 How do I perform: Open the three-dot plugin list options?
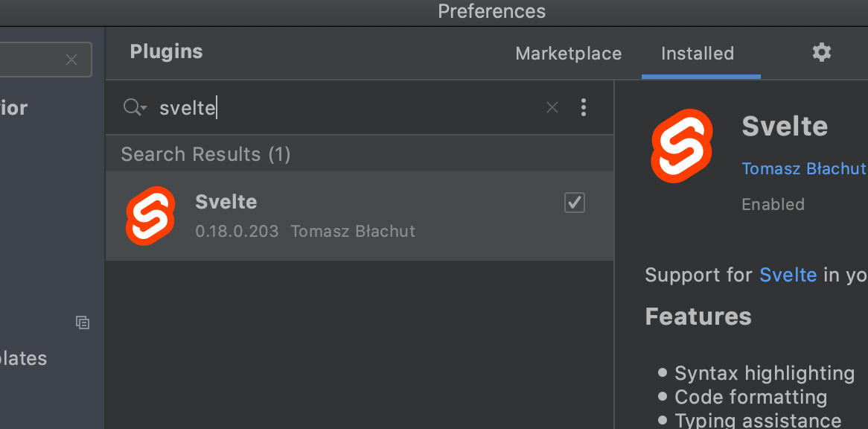[583, 107]
